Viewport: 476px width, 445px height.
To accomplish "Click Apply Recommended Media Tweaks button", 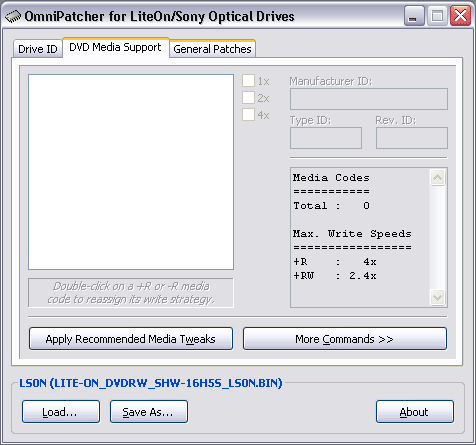I will [131, 339].
